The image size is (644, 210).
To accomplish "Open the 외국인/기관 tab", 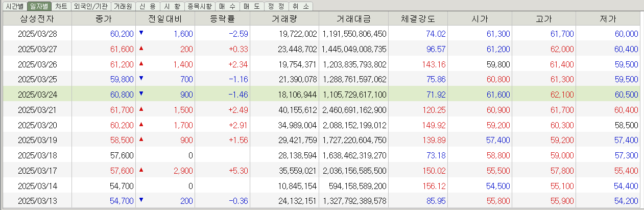I will tap(90, 6).
